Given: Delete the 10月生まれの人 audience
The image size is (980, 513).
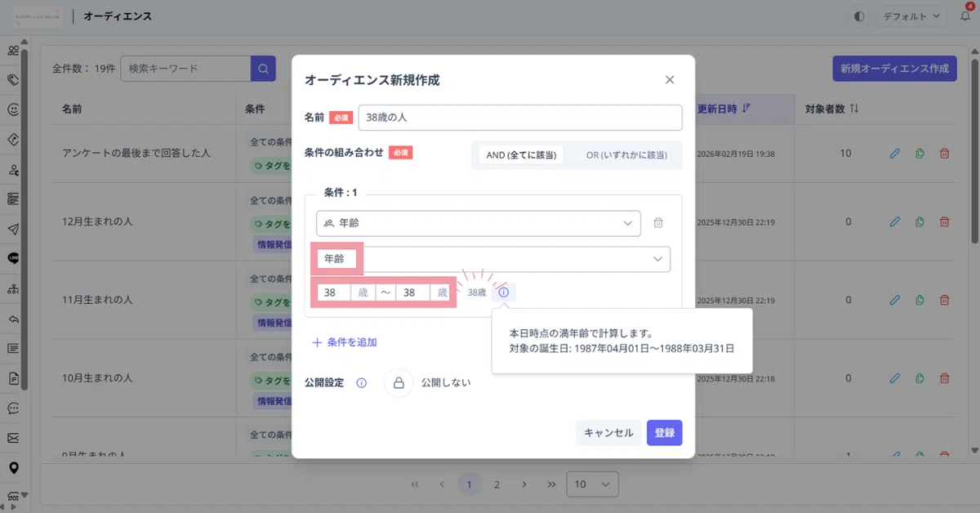Looking at the screenshot, I should tap(945, 378).
